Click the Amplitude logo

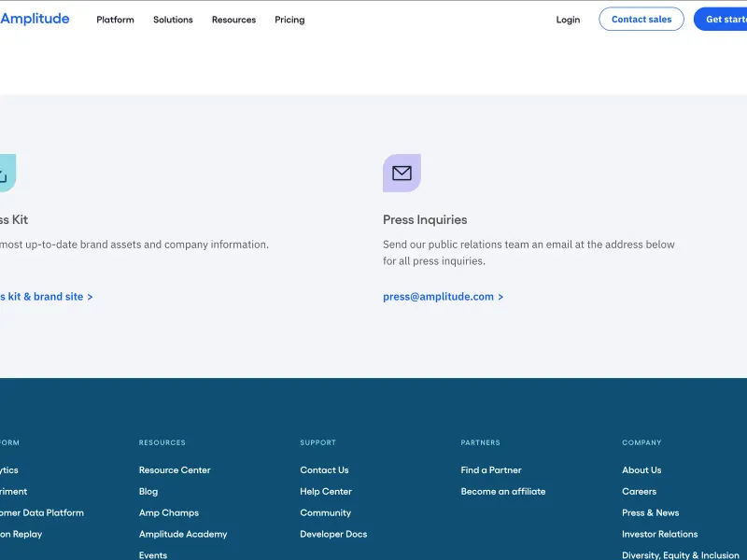(35, 19)
